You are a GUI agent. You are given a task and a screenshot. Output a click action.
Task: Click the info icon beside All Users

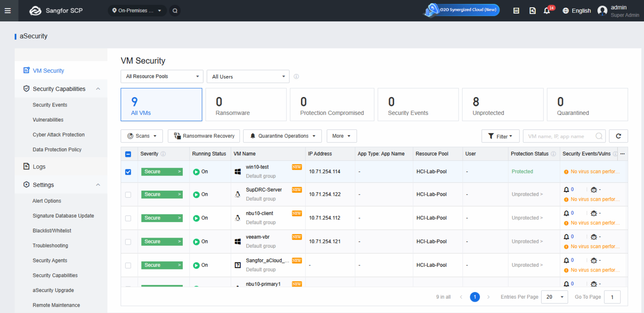tap(296, 77)
